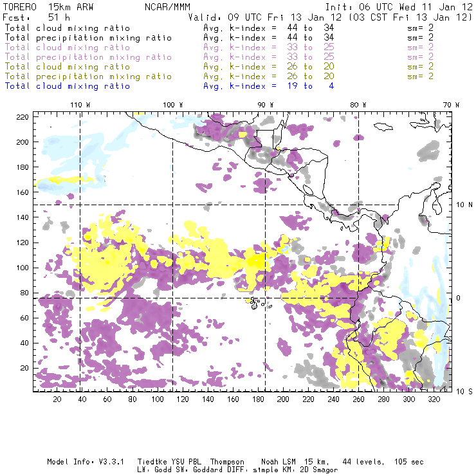Click the '0' equator latitude label
Viewport: 476px width, 476px height.
coord(459,298)
